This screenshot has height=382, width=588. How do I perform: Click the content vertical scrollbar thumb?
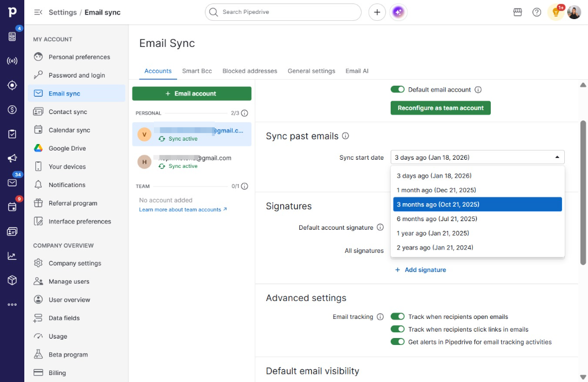click(x=583, y=193)
